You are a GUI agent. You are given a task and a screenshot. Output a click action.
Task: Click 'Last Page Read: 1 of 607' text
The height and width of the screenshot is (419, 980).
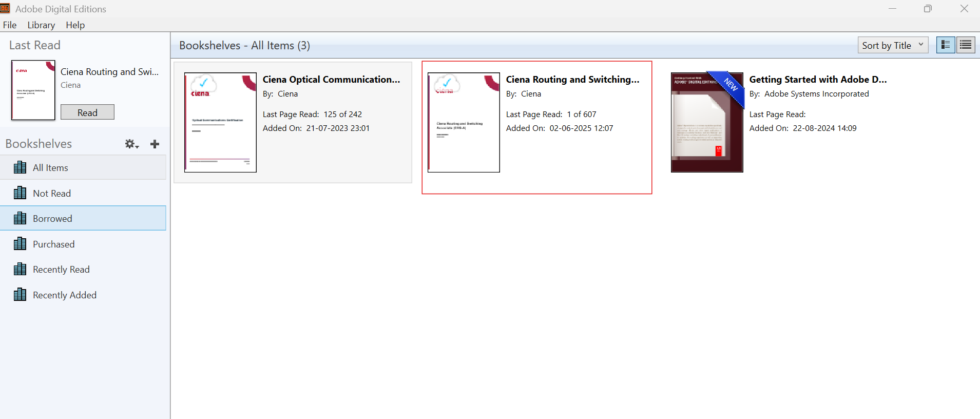[x=551, y=115]
